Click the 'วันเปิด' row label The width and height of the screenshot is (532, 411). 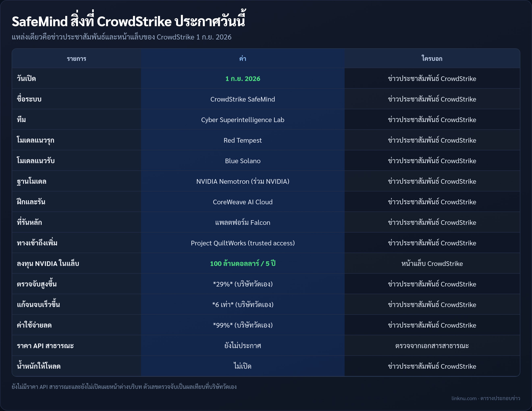pos(26,79)
